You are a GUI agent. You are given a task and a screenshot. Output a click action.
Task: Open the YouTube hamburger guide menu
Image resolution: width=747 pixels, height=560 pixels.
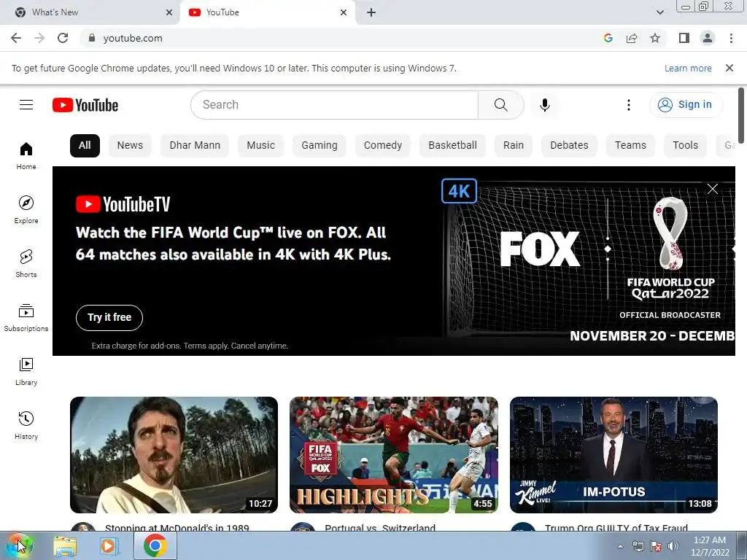(x=26, y=105)
